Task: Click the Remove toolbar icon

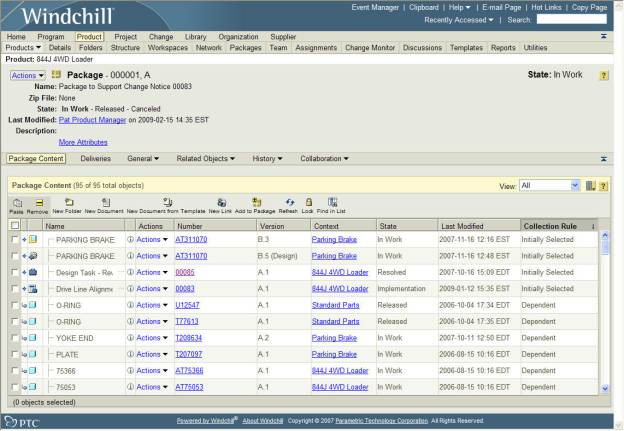Action: click(x=39, y=203)
